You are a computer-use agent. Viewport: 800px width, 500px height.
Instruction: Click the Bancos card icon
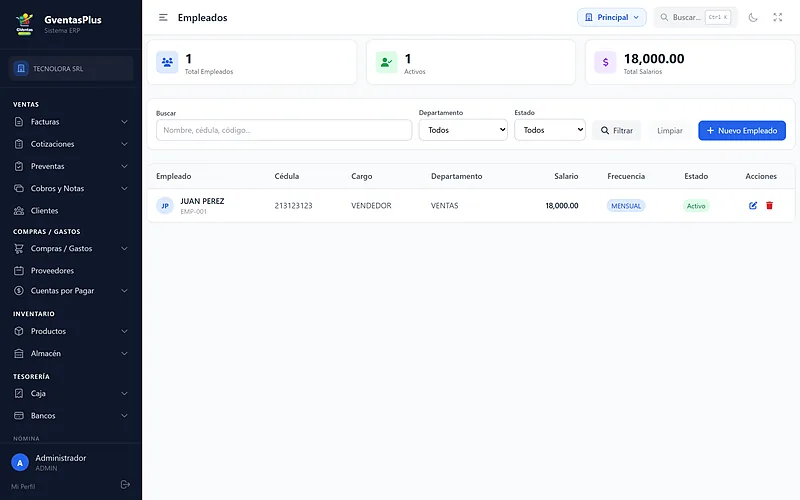pos(19,416)
